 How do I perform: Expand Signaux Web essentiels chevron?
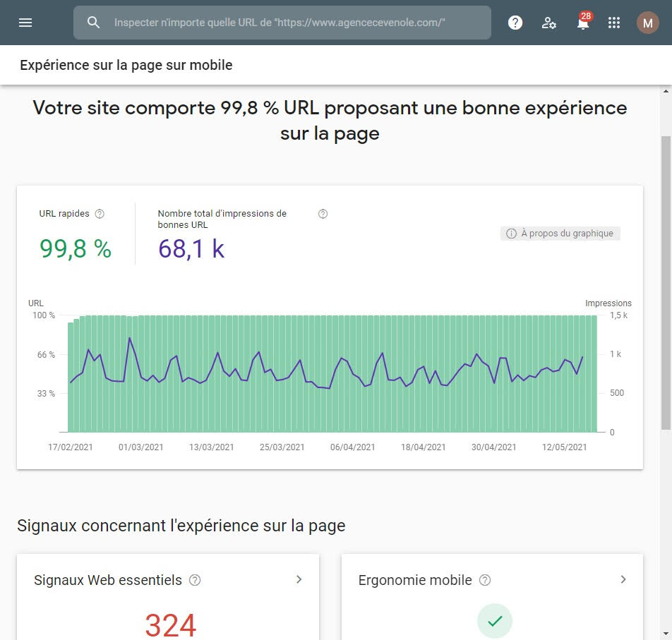pyautogui.click(x=299, y=579)
